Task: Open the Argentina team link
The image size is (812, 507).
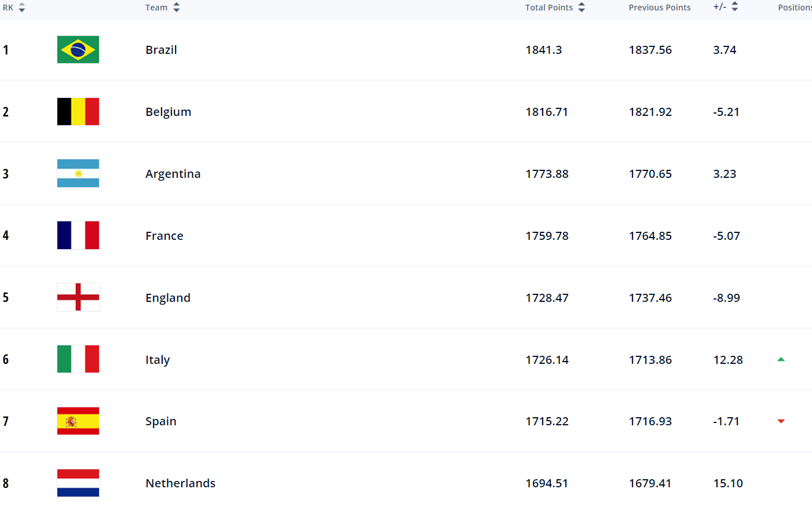Action: [173, 174]
